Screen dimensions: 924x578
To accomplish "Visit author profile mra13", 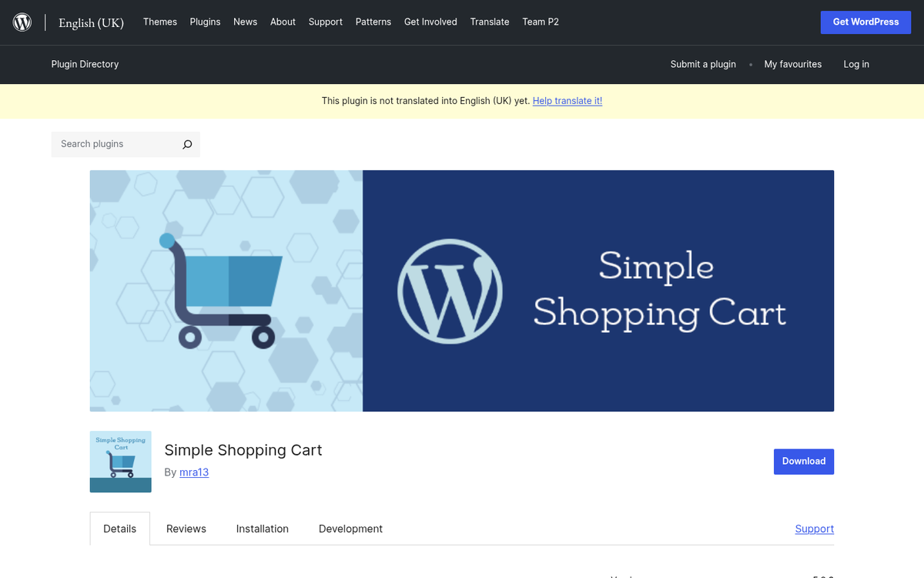I will tap(194, 472).
